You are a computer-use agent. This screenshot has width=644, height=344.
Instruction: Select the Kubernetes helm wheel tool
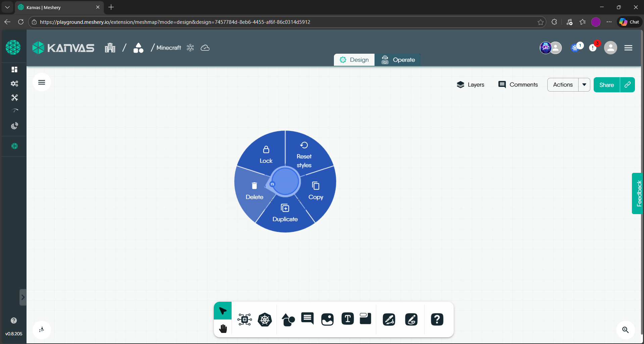[265, 320]
